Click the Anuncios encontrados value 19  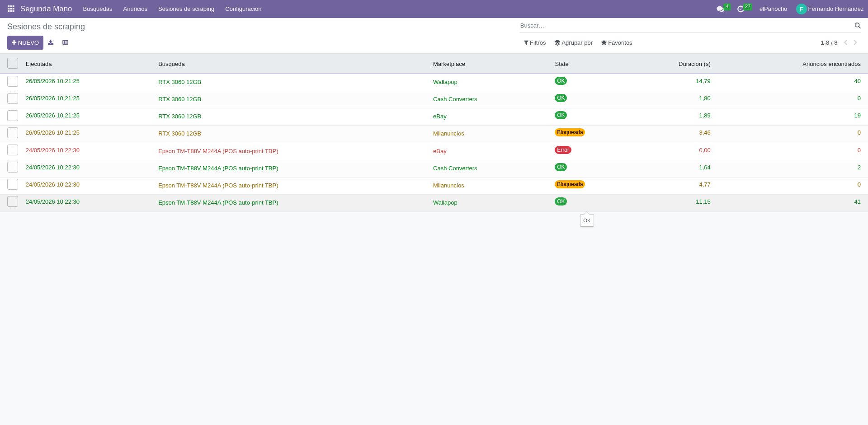click(857, 116)
